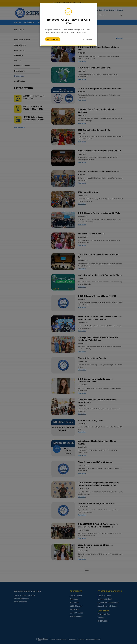Screen dimensions: 137x644
Task: Read Article for Kindergarten Registration Information
Action: (x=82, y=100)
